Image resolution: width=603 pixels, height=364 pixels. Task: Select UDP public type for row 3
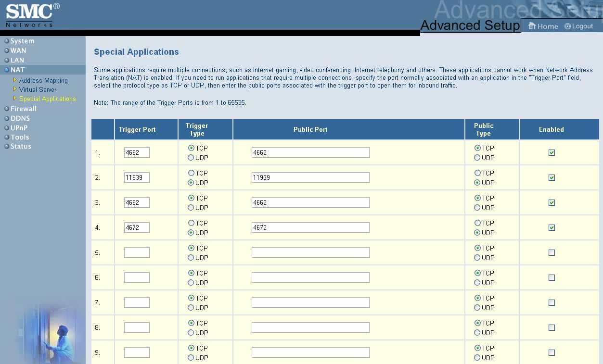(x=477, y=208)
